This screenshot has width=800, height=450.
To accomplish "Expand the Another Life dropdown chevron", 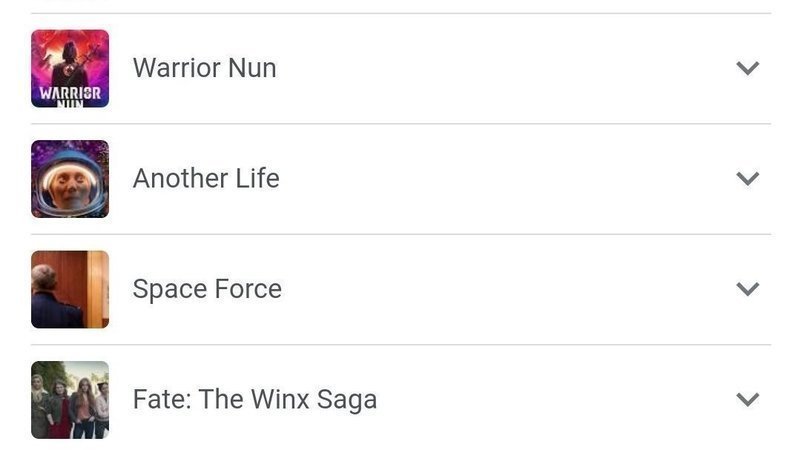I will (747, 178).
